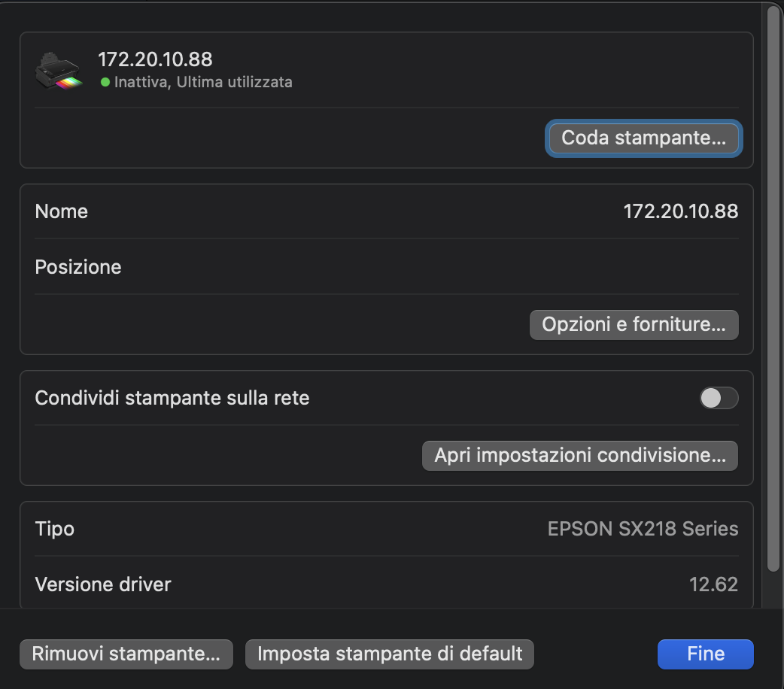Click the Nome label
The image size is (784, 689).
pyautogui.click(x=62, y=211)
